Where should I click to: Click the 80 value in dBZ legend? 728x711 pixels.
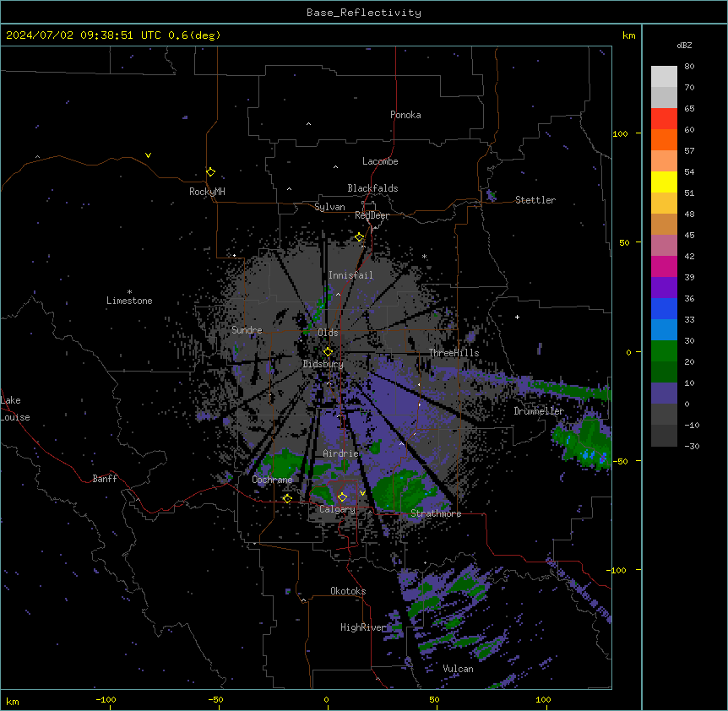point(689,67)
